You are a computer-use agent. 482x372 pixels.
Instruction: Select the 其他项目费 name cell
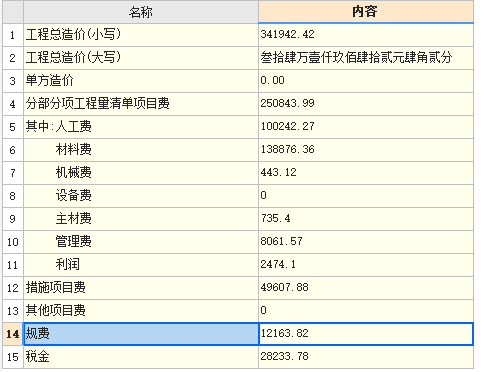click(141, 311)
